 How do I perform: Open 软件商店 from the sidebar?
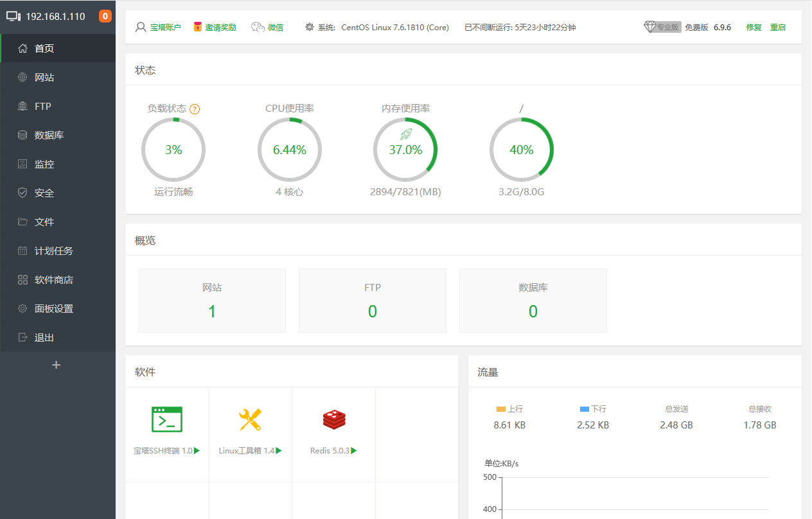(x=54, y=279)
